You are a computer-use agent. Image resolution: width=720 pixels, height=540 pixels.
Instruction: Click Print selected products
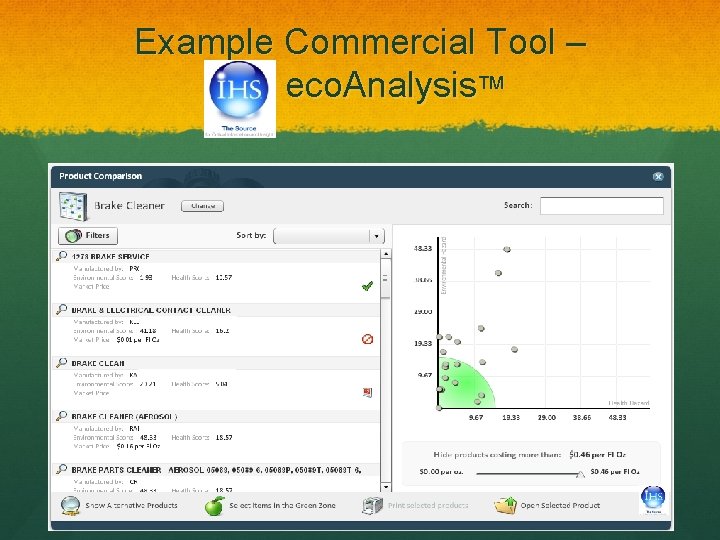coord(428,505)
